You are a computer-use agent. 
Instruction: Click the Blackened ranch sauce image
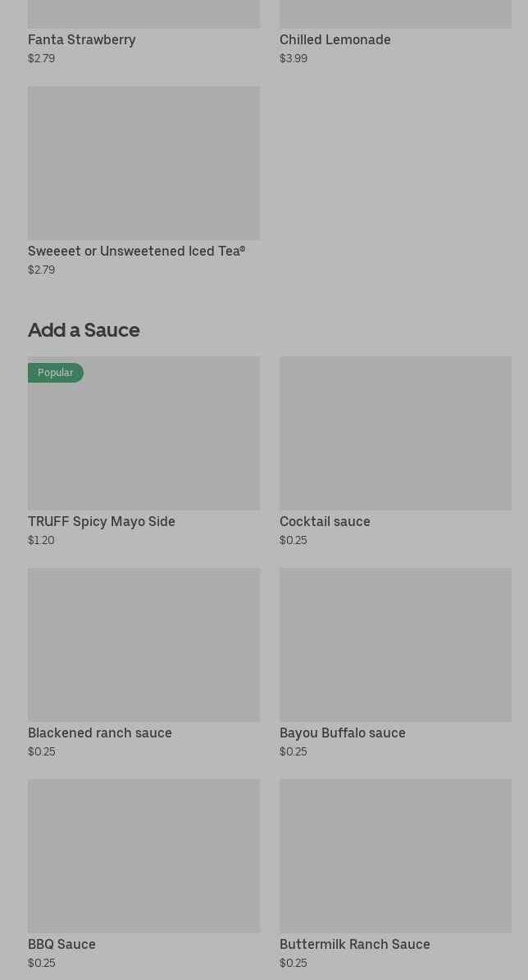point(143,644)
